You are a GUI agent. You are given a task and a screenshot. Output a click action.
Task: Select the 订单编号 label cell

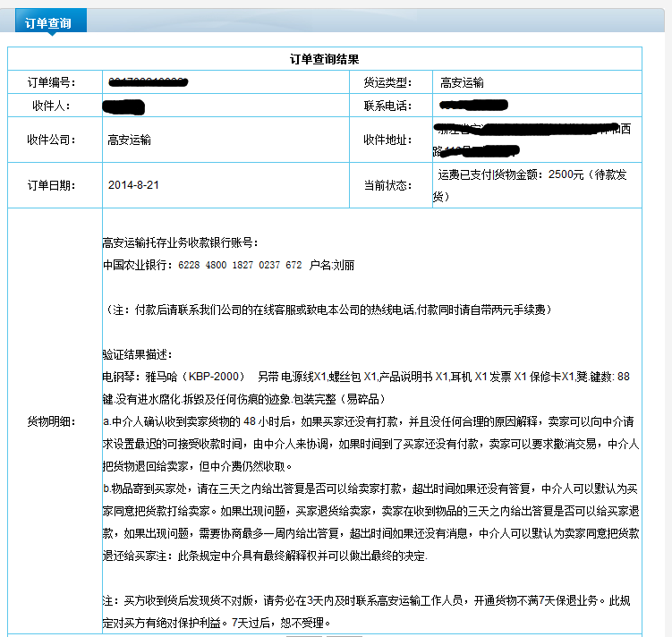(52, 82)
